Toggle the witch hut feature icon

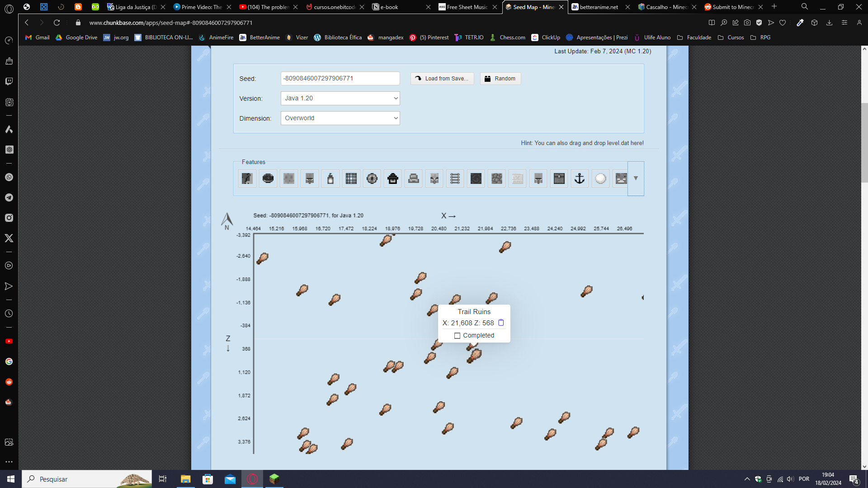tap(393, 178)
